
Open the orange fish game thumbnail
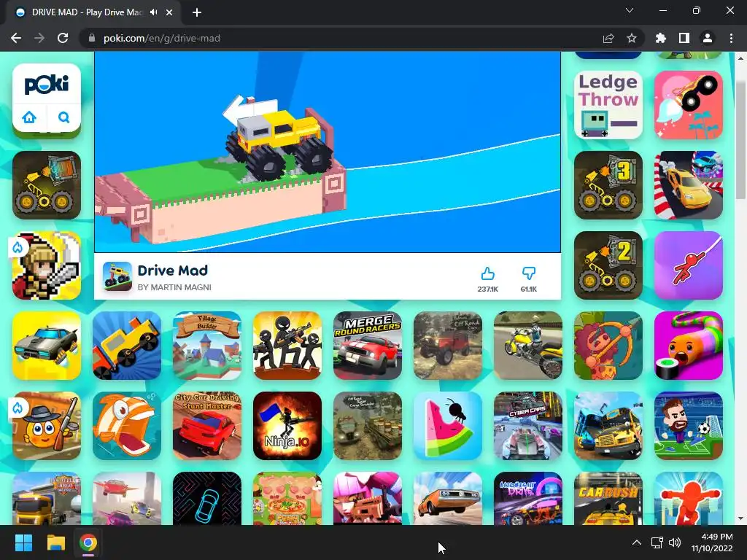pyautogui.click(x=127, y=426)
